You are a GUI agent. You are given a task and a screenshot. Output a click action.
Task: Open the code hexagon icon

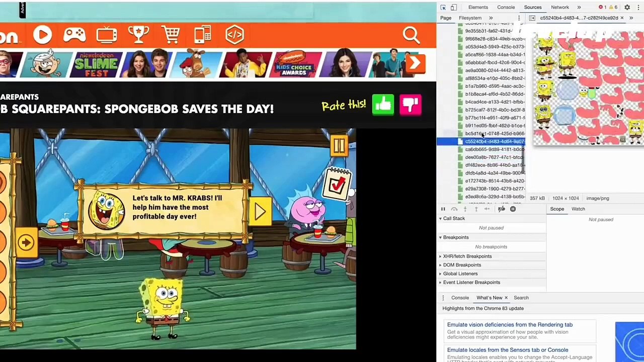(234, 35)
